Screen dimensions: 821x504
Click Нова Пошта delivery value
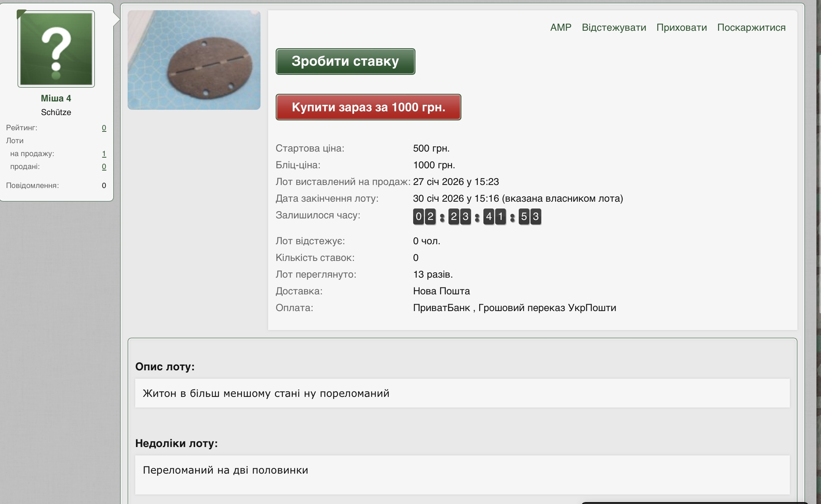(x=441, y=291)
